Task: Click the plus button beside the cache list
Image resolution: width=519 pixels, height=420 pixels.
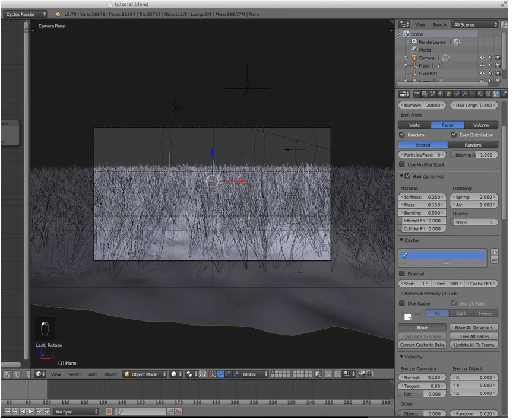Action: click(494, 252)
